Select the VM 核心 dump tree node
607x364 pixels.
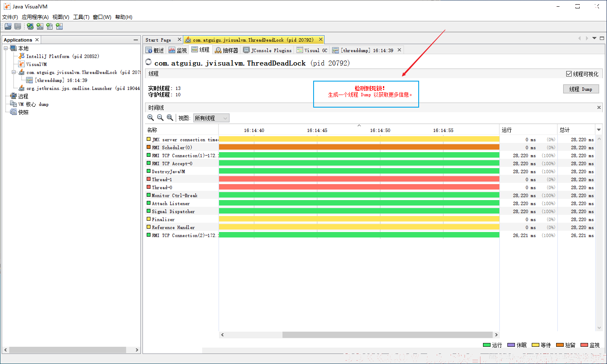coord(29,104)
